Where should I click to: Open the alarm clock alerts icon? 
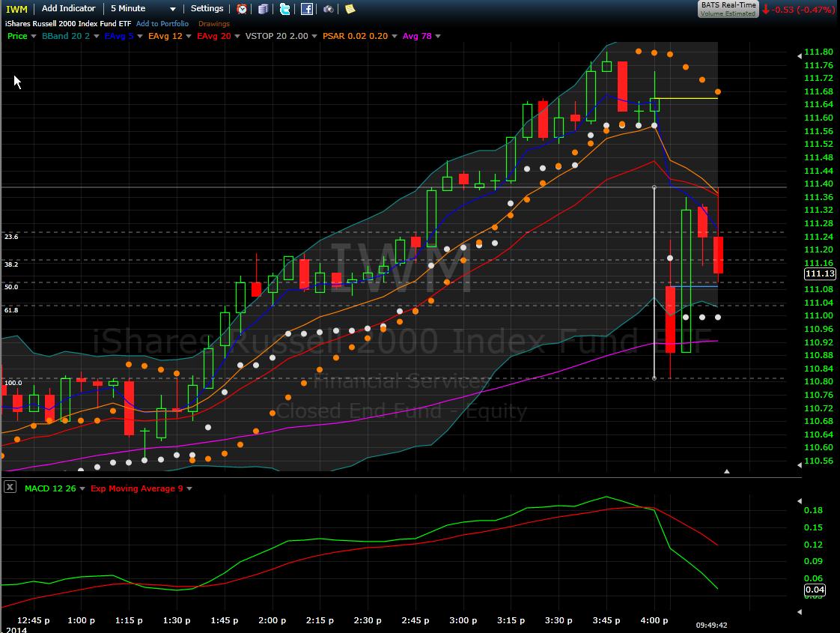(242, 9)
